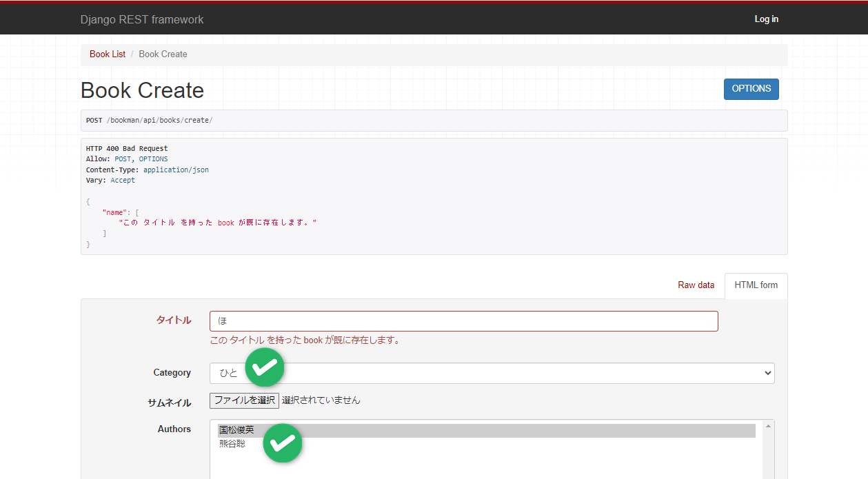Click the 選択されていません file status text
The width and height of the screenshot is (868, 479).
tap(321, 400)
